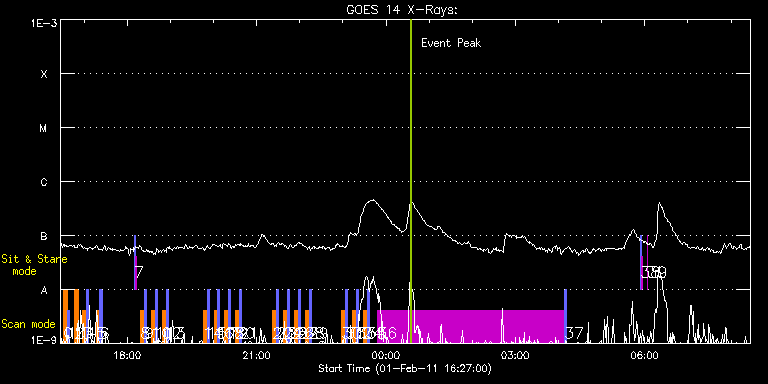Click the X flare class axis label

(44, 74)
